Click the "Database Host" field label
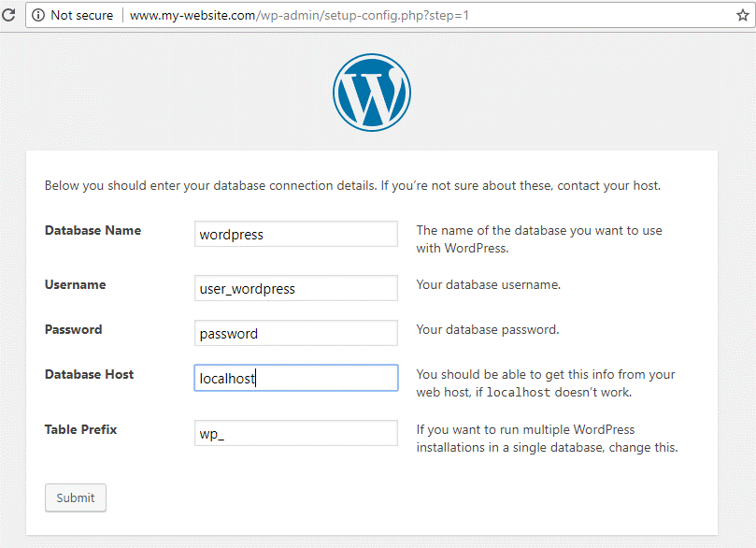This screenshot has height=548, width=756. tap(89, 374)
